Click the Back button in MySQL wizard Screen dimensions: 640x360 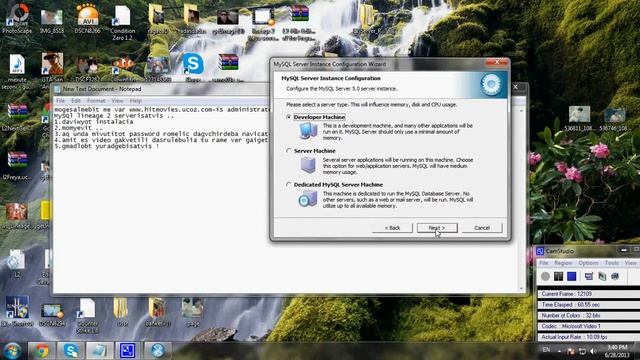click(x=392, y=228)
